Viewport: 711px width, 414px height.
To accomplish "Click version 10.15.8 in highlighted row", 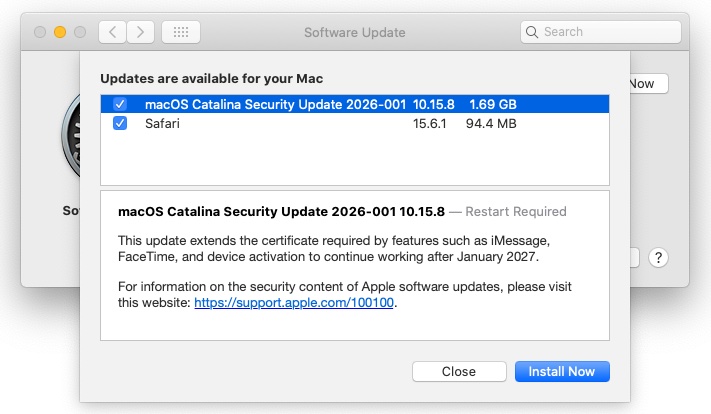I will (x=433, y=104).
